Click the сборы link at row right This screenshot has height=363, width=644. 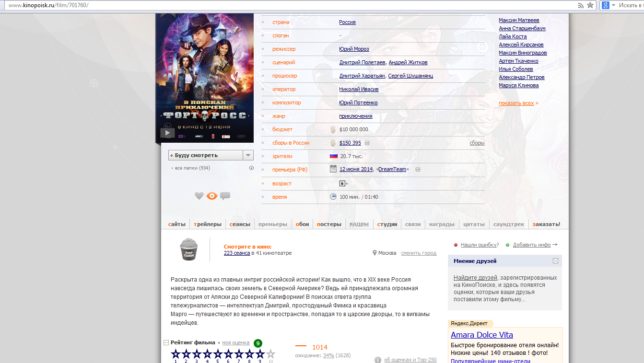477,143
